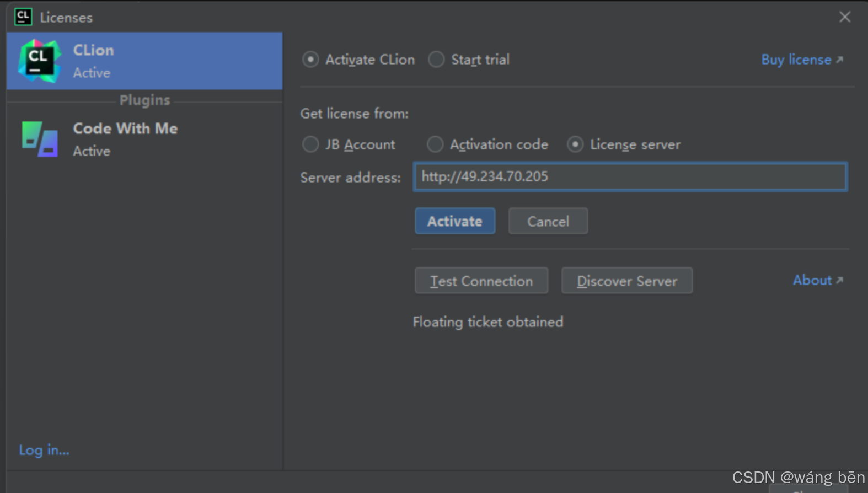Viewport: 868px width, 493px height.
Task: Click the Plugins section header
Action: (145, 100)
